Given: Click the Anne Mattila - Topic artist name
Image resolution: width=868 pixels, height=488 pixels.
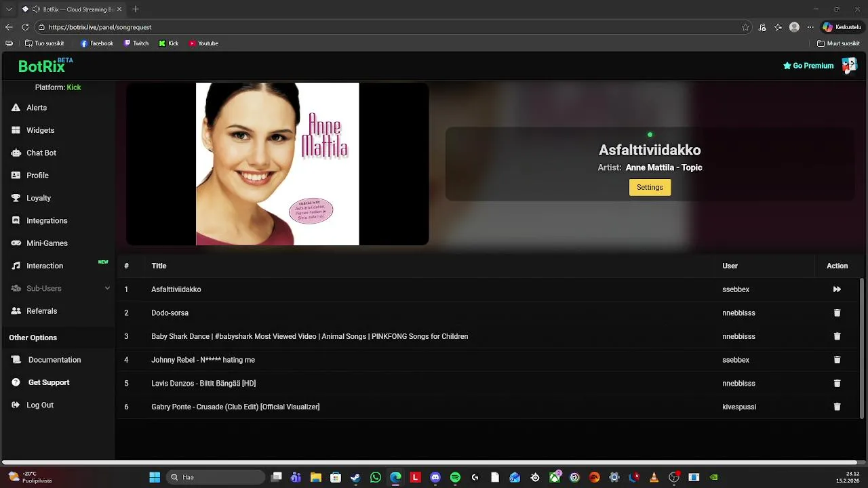Looking at the screenshot, I should [x=664, y=167].
